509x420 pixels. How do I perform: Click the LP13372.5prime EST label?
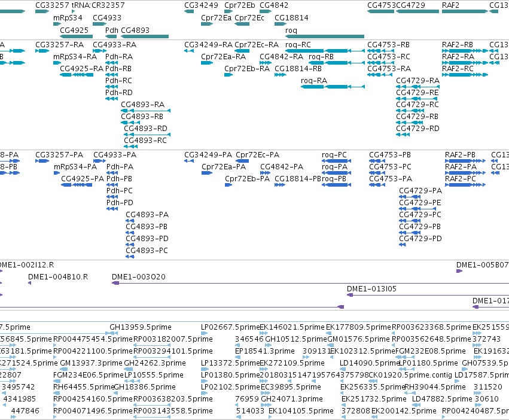tap(230, 363)
